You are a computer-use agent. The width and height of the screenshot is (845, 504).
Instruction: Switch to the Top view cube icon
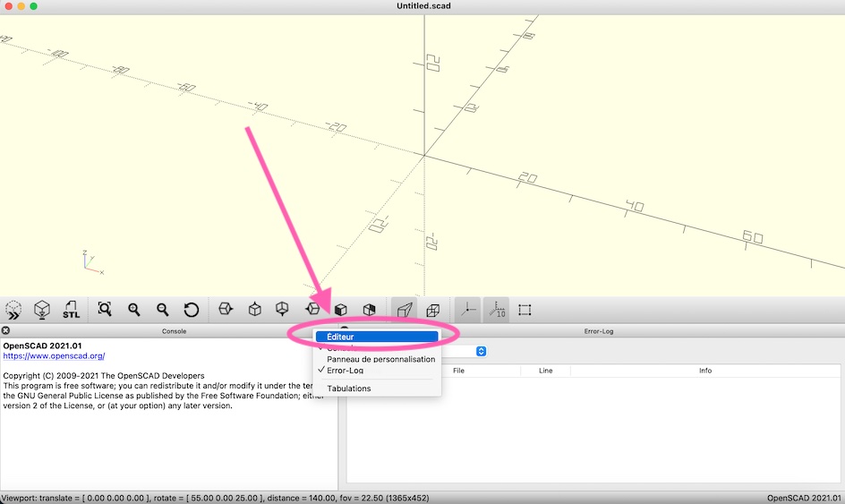(254, 310)
